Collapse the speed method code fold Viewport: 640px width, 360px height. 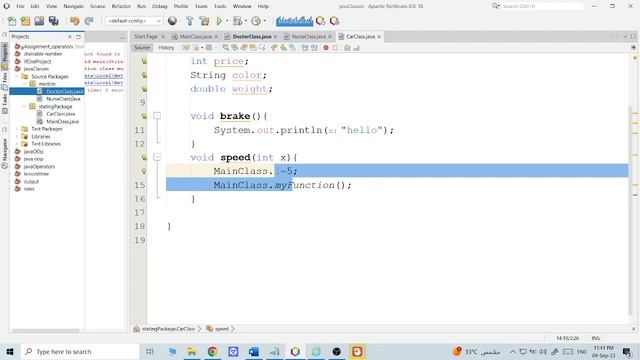click(x=157, y=157)
